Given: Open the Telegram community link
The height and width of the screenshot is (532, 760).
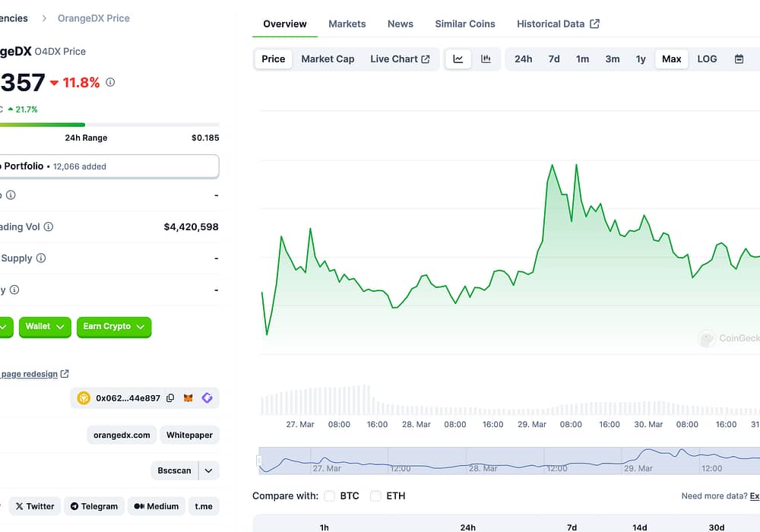Looking at the screenshot, I should pos(94,506).
